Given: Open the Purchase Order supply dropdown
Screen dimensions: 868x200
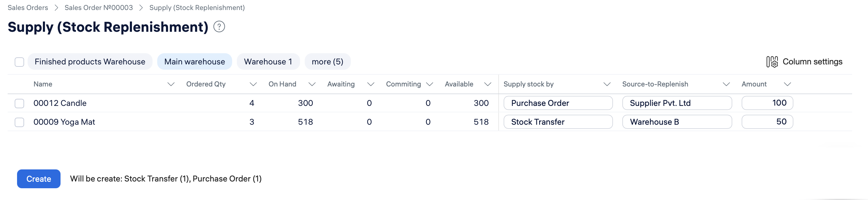Looking at the screenshot, I should (x=558, y=103).
